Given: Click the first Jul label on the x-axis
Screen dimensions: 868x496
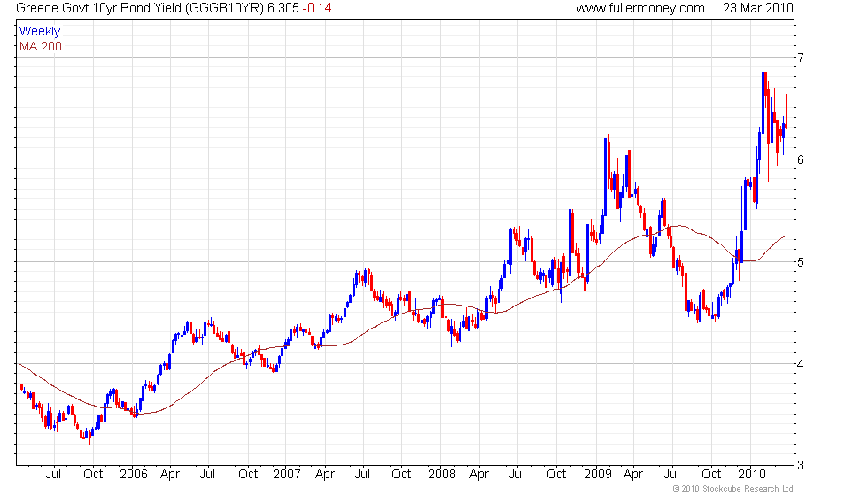Looking at the screenshot, I should pyautogui.click(x=53, y=474).
